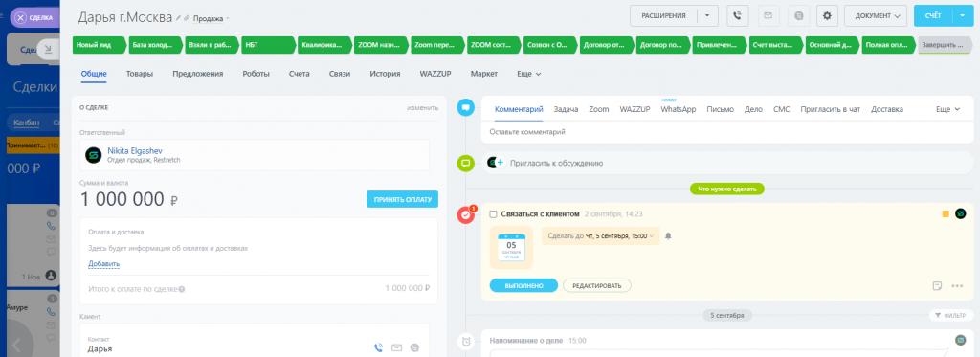Click the 05 сентября calendar icon
Screen dimensions: 980x357
point(511,248)
